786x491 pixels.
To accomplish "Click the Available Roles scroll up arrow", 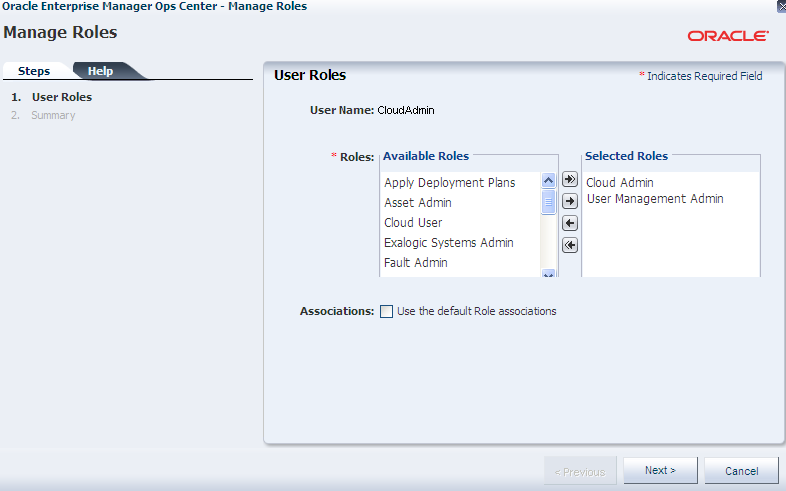I will point(548,180).
